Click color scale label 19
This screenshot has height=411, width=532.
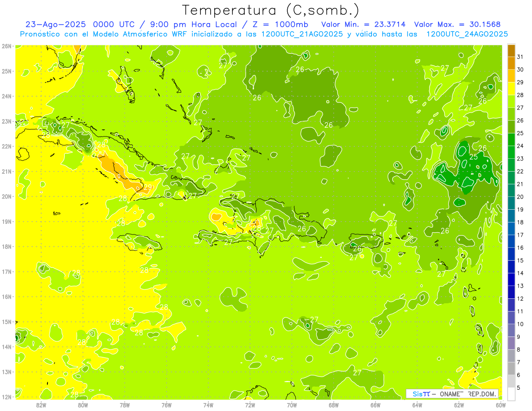click(520, 209)
